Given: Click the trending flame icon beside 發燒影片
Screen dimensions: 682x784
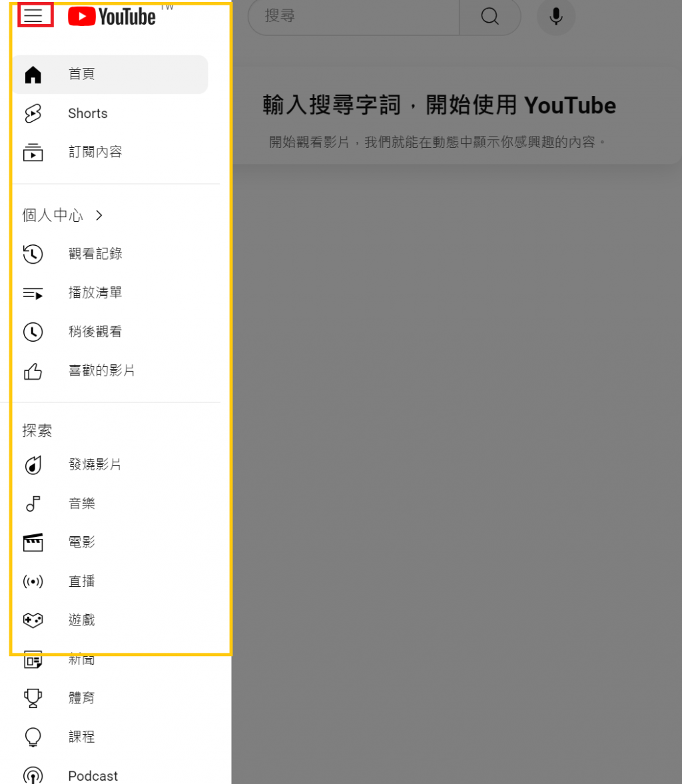Looking at the screenshot, I should click(33, 465).
